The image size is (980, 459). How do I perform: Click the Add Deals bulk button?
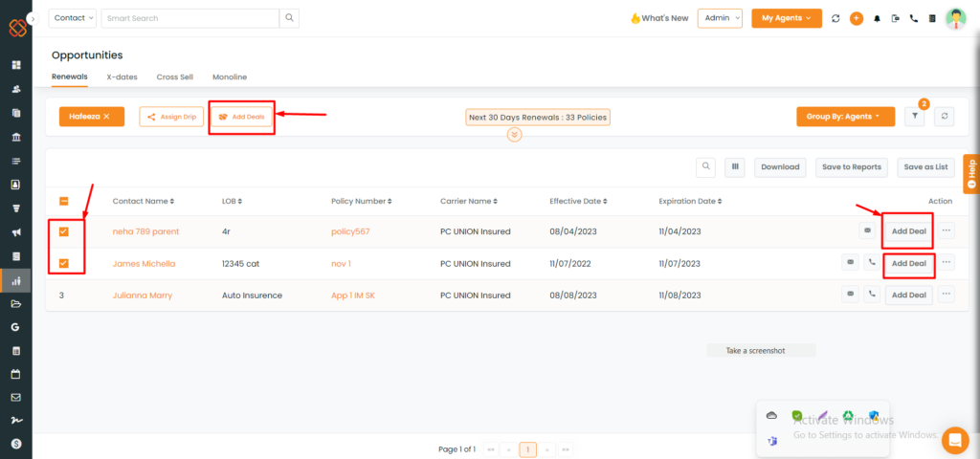[x=241, y=117]
